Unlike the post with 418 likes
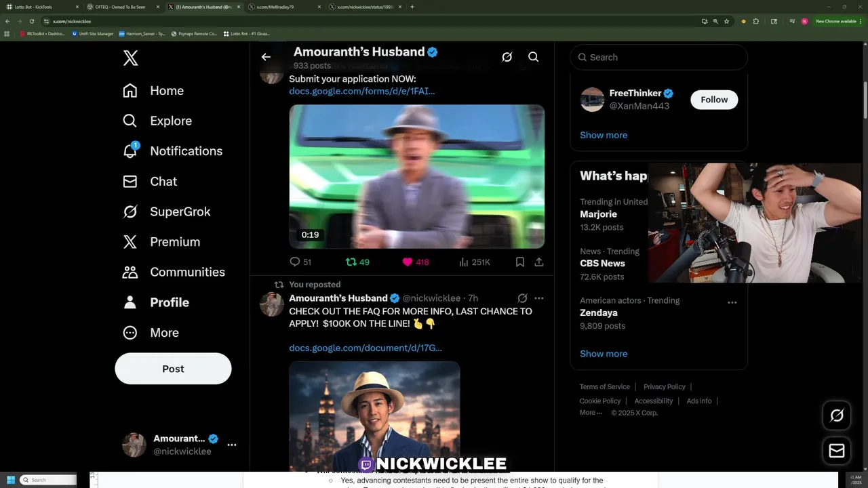This screenshot has height=488, width=868. 416,262
